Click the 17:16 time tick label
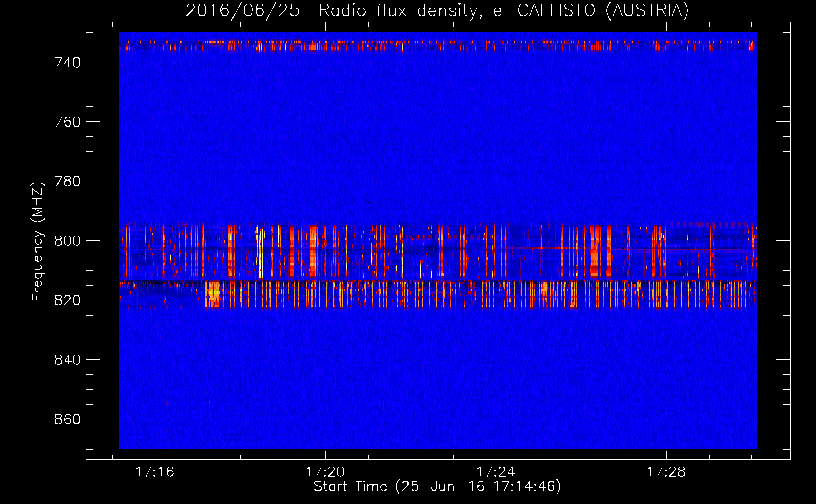The height and width of the screenshot is (504, 816). coord(155,472)
